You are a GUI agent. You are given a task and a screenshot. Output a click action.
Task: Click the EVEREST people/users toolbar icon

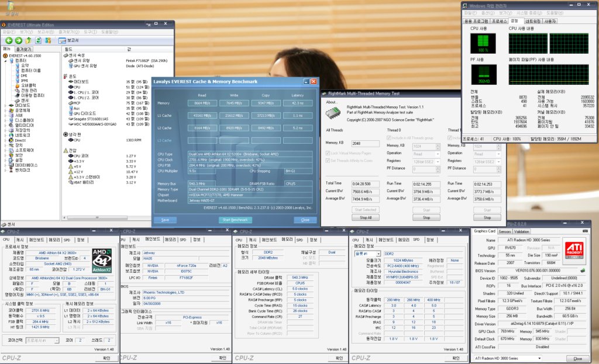(x=48, y=40)
